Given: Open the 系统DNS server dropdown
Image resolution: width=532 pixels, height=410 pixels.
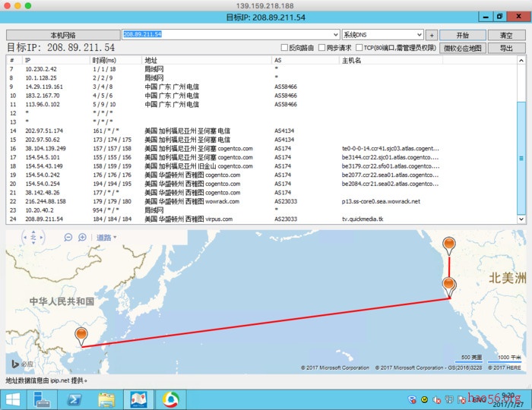Looking at the screenshot, I should 419,35.
